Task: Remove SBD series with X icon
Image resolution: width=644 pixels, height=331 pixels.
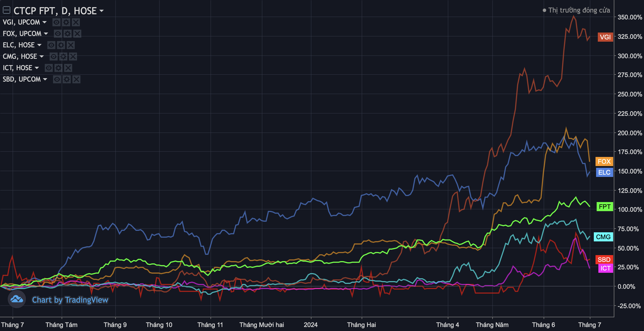Action: click(76, 79)
